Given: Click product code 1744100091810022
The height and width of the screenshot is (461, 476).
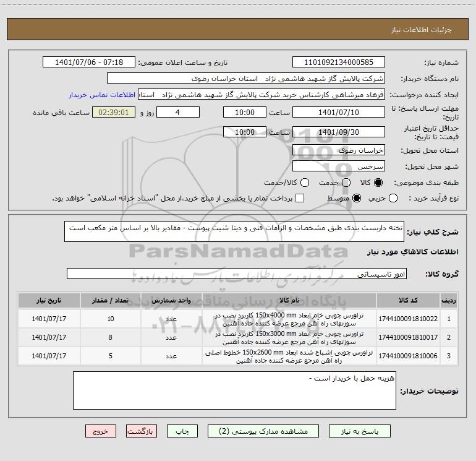Looking at the screenshot, I should coord(408,319).
